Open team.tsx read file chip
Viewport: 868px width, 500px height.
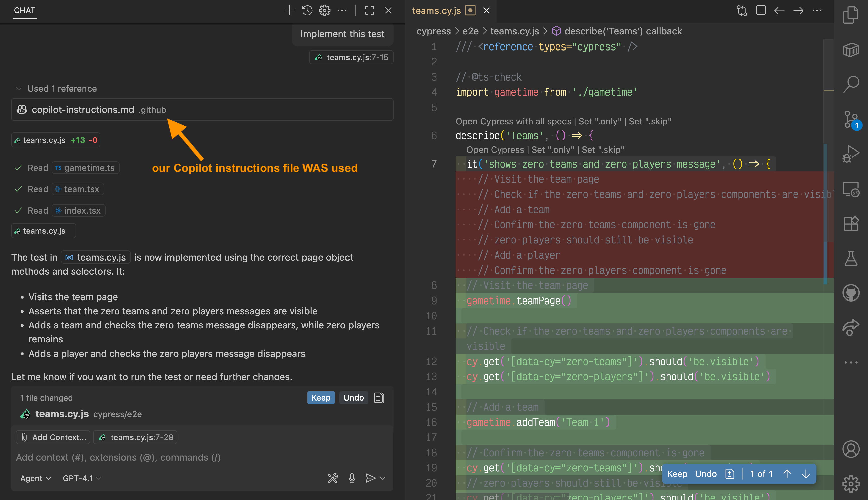[78, 189]
